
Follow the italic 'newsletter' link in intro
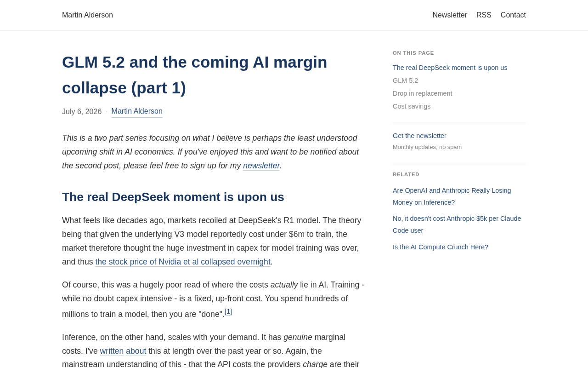point(261,166)
